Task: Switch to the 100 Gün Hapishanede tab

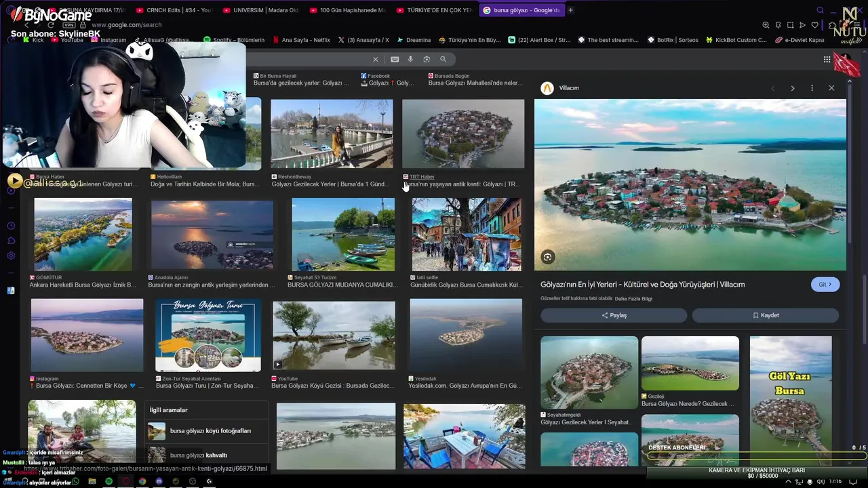Action: tap(347, 10)
